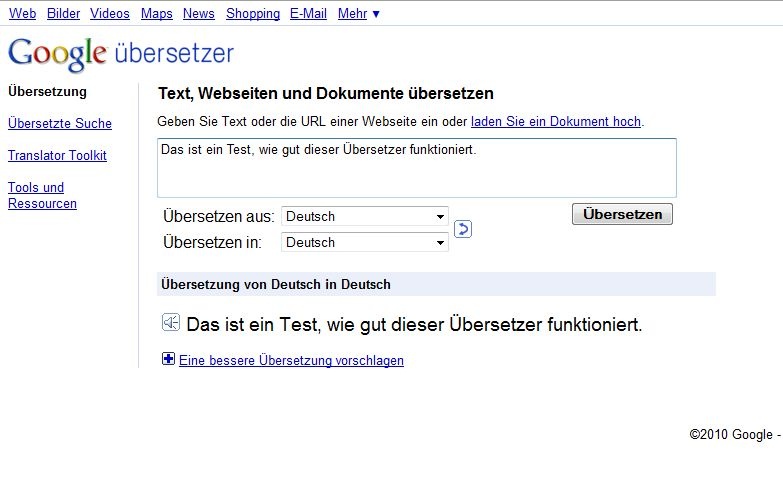
Task: Open the 'Übersetzen aus' language dropdown
Action: click(x=365, y=216)
